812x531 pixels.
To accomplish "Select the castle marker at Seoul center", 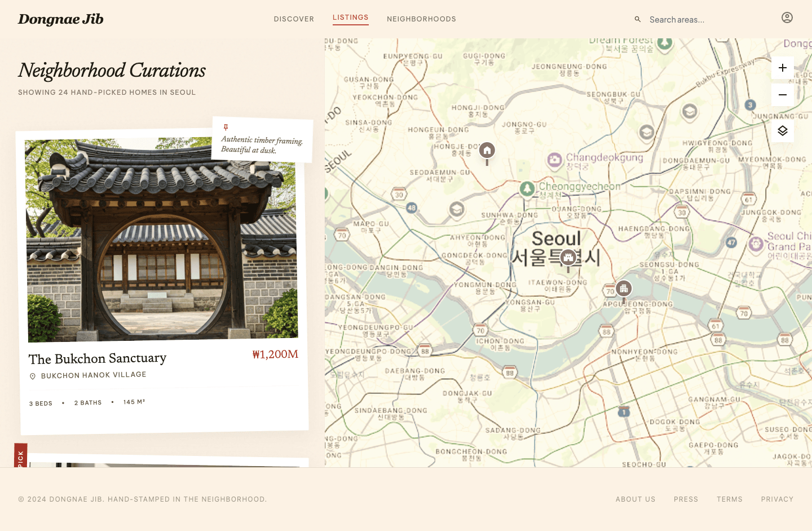I will click(x=568, y=257).
